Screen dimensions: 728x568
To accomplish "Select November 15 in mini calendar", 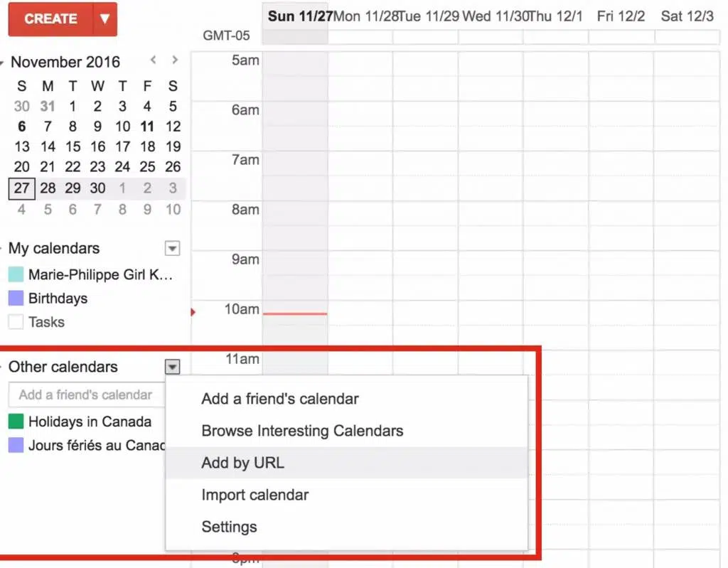I will pos(73,146).
